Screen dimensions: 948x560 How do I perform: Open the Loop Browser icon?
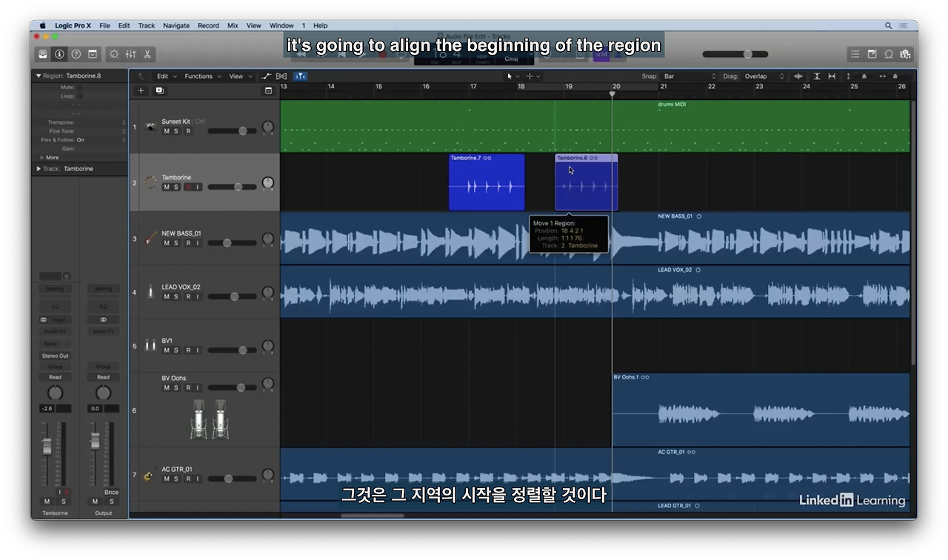[889, 54]
